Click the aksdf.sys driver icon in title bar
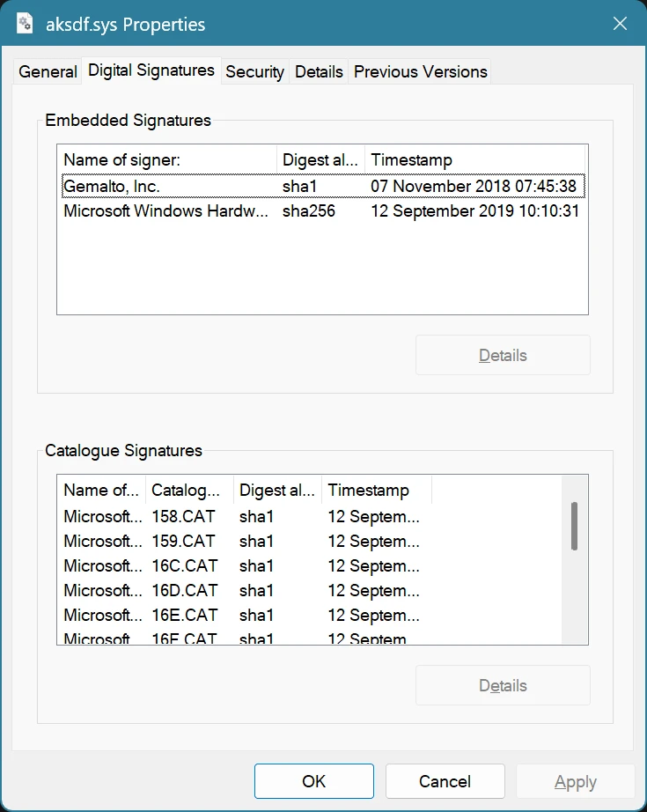Screen dimensions: 647x812 (23, 23)
